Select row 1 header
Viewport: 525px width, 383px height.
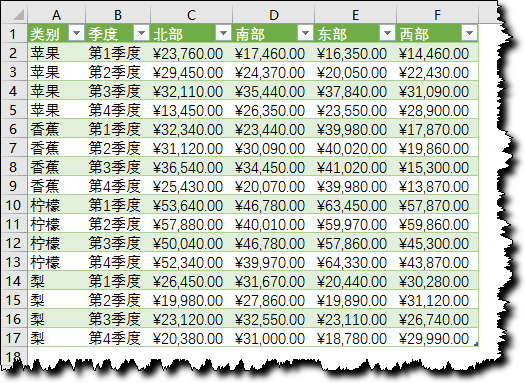point(14,33)
